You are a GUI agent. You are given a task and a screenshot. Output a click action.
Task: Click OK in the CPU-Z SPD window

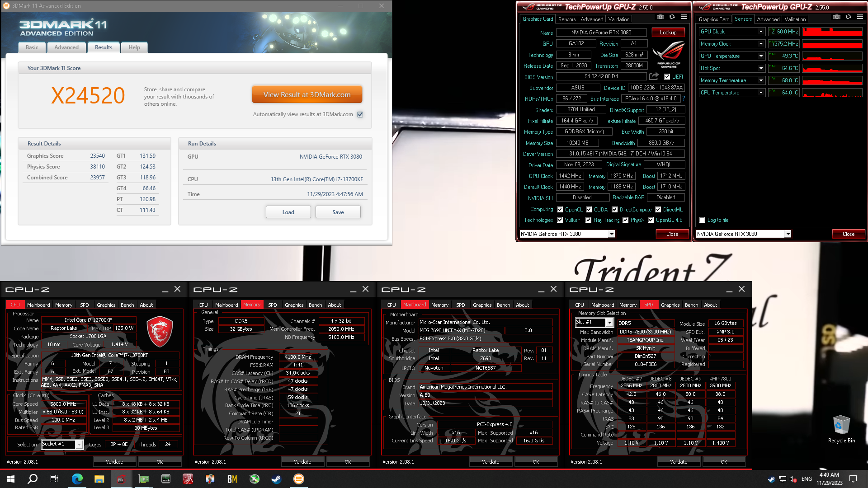click(724, 462)
